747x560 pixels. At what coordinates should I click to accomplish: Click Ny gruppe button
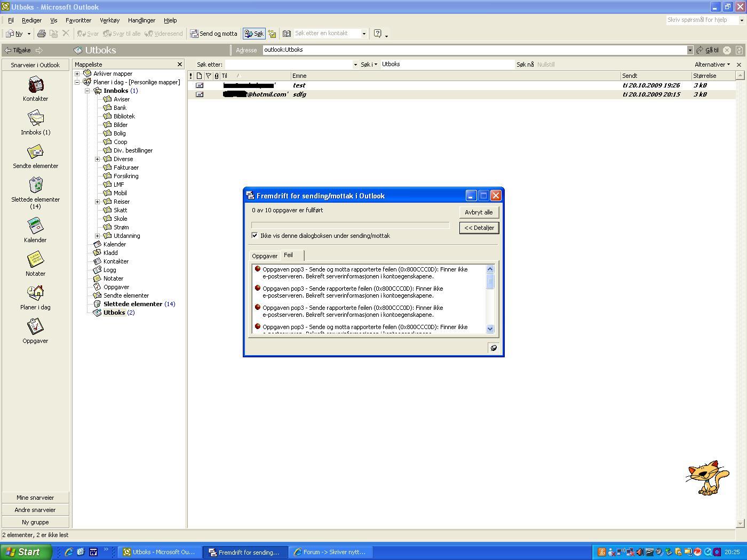pos(35,522)
